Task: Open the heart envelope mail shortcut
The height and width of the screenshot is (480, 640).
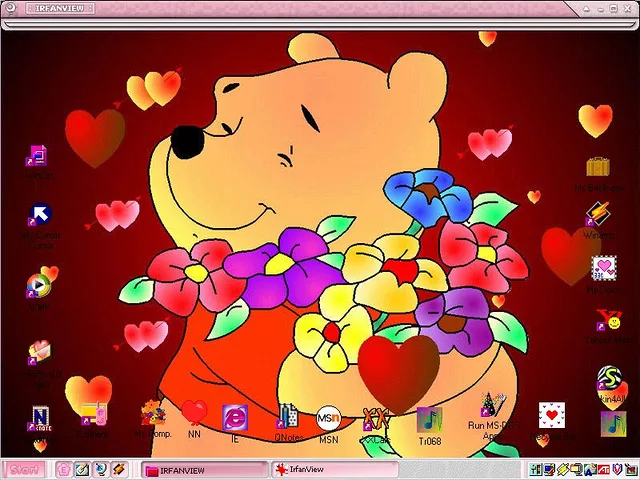Action: 40,353
